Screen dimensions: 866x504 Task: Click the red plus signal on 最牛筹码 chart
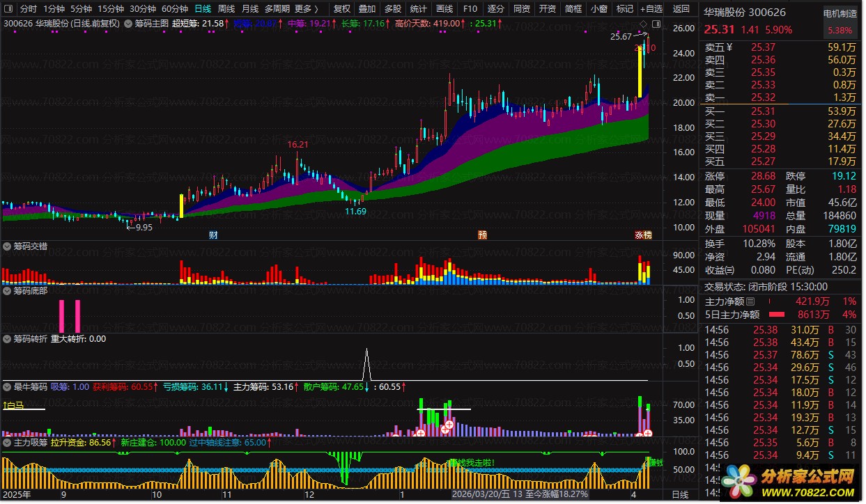click(x=449, y=425)
